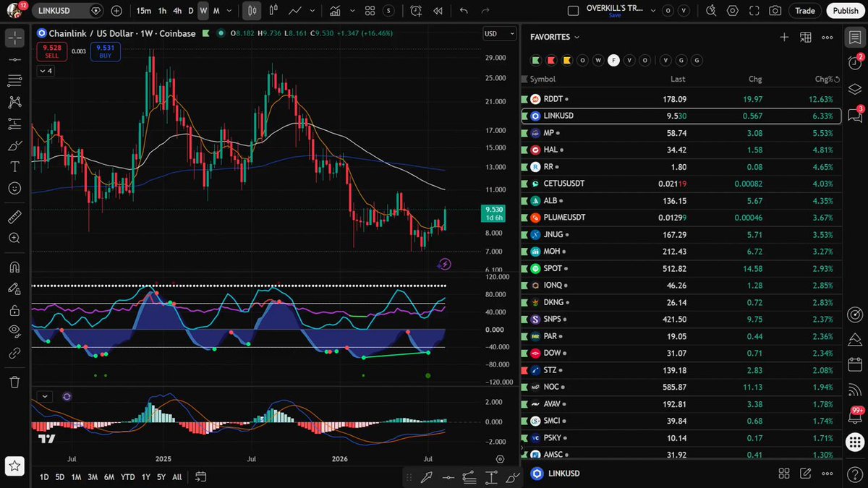Toggle hide all drawings eye icon
Screen dimensions: 868x488
click(14, 331)
